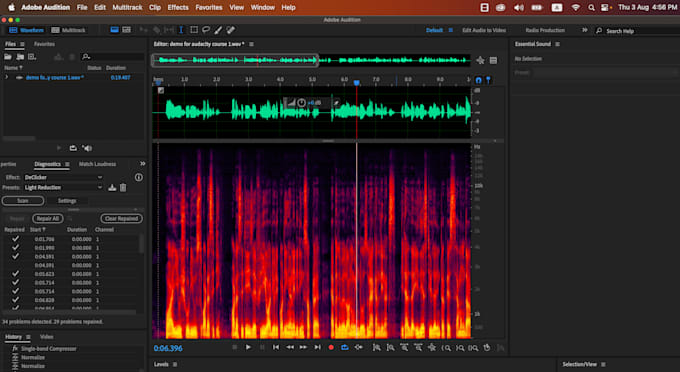Toggle the spectral pitch display
This screenshot has height=372, width=680.
tap(127, 30)
